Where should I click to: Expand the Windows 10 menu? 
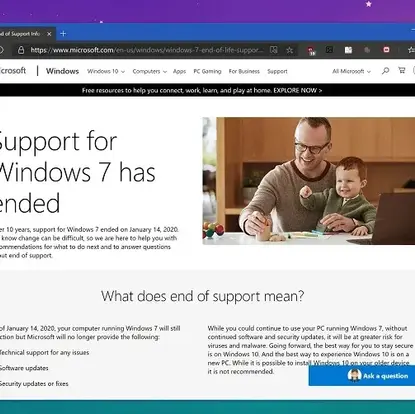coord(106,71)
